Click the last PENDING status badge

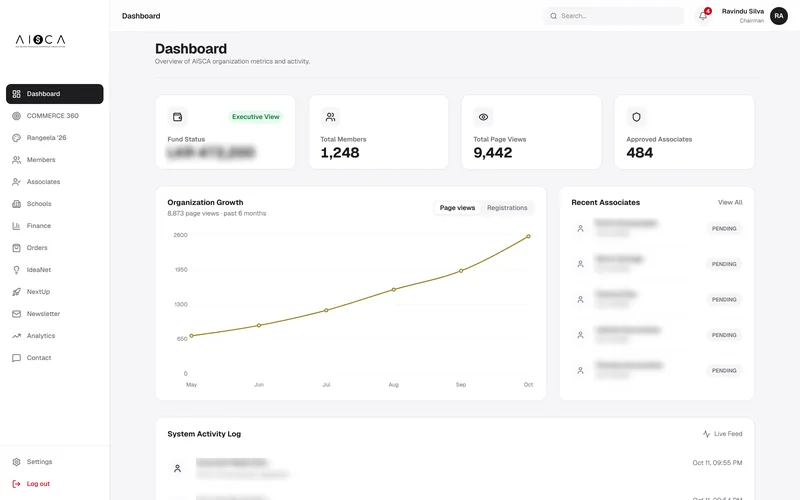click(x=724, y=370)
